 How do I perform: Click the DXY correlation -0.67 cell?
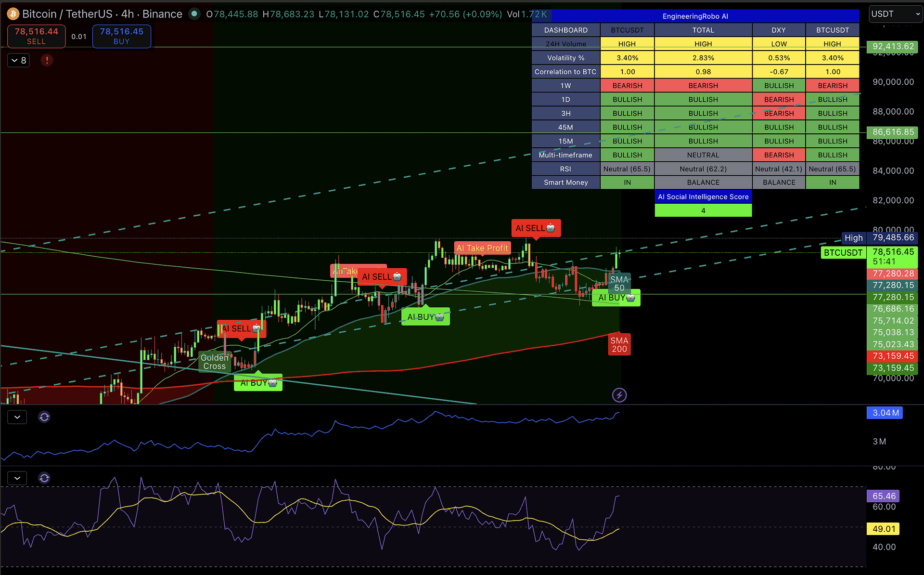point(779,72)
